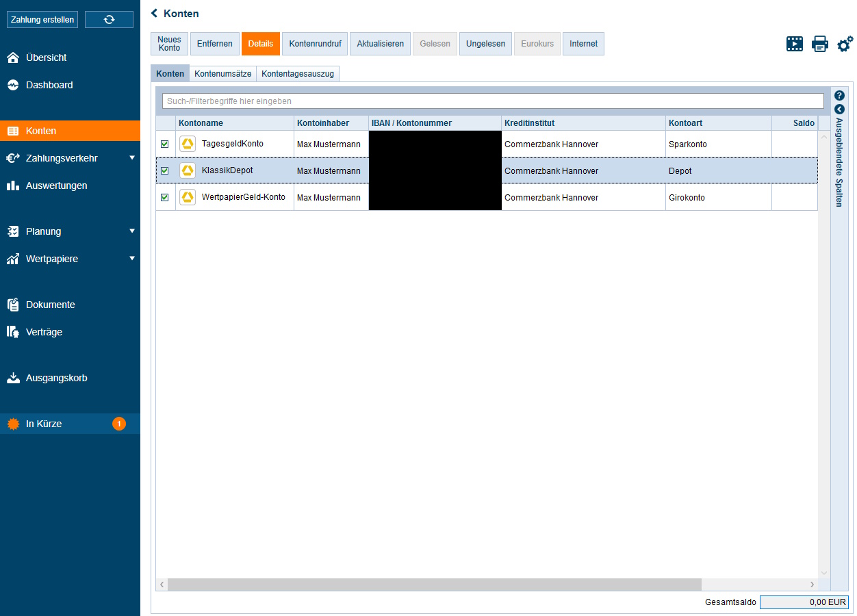Go back using arrow beside Konten title
857x616 pixels.
(155, 13)
